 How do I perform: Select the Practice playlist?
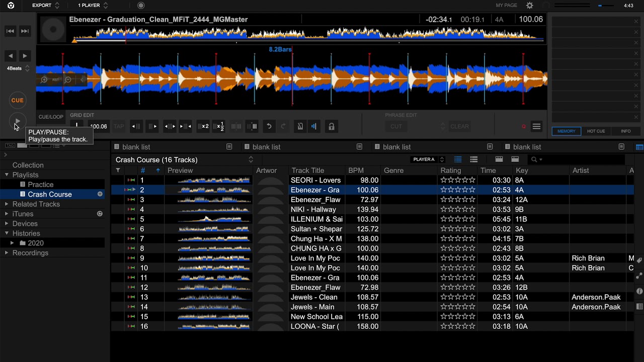click(x=41, y=185)
